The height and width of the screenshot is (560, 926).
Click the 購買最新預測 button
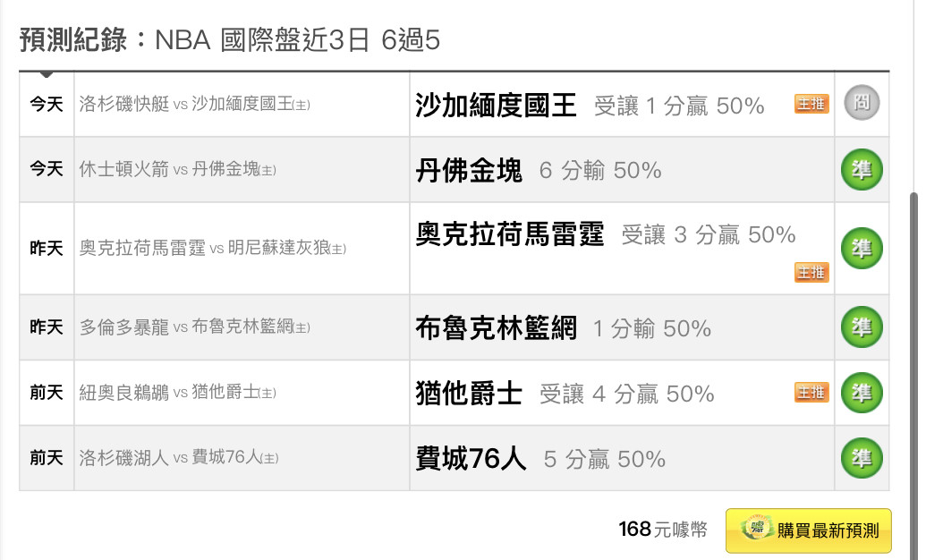pos(809,530)
